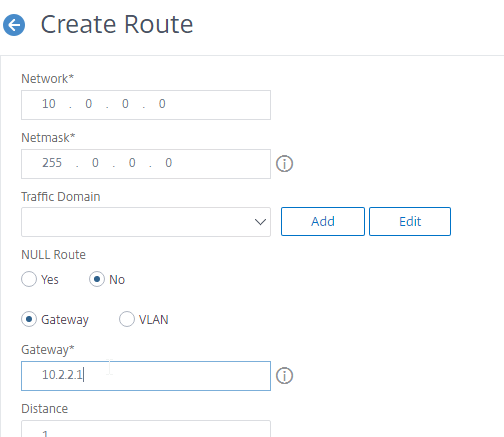The width and height of the screenshot is (504, 437).
Task: Expand the Traffic Domain dropdown
Action: click(146, 222)
